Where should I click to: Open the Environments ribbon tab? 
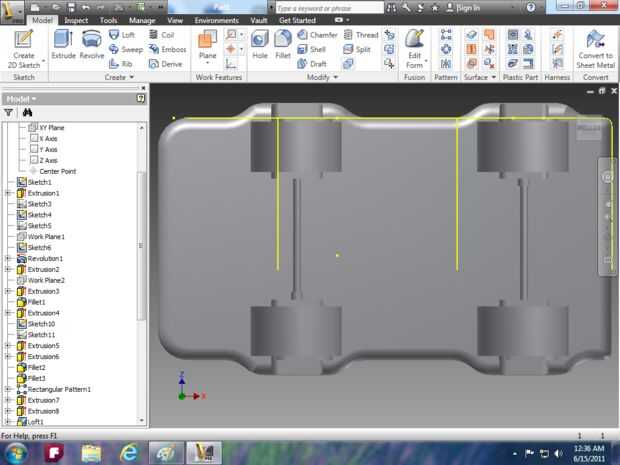(216, 20)
